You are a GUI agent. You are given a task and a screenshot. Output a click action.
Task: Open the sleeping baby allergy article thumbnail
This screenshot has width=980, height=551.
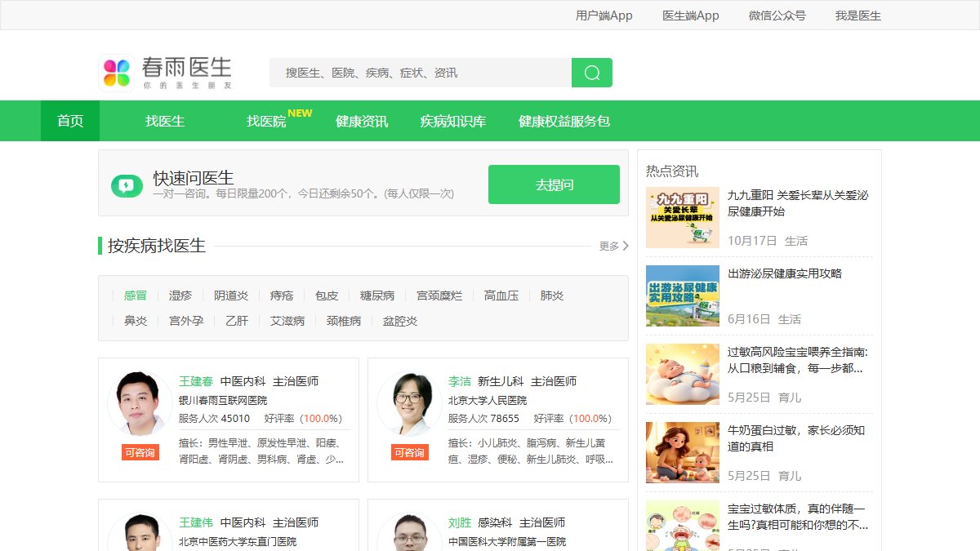click(x=683, y=374)
